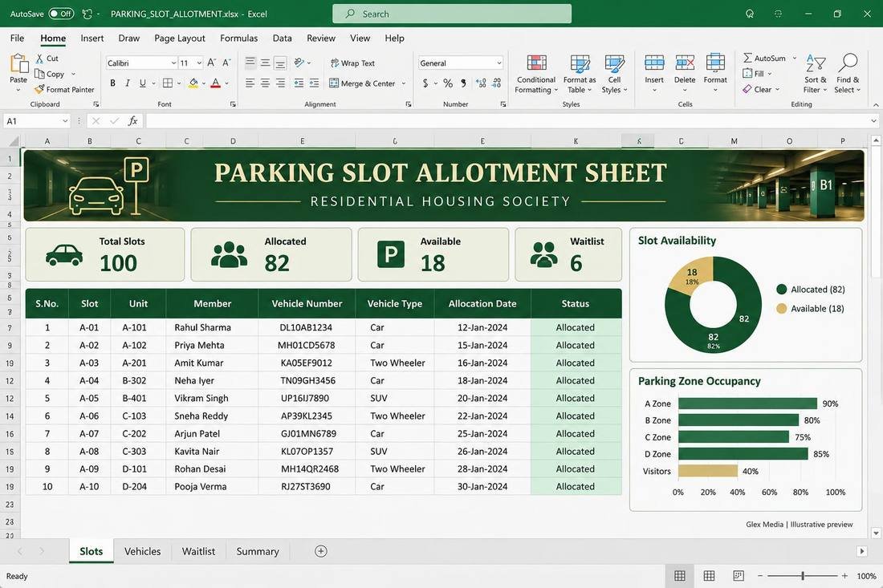Open the General number format dropdown
The height and width of the screenshot is (588, 883).
(499, 63)
